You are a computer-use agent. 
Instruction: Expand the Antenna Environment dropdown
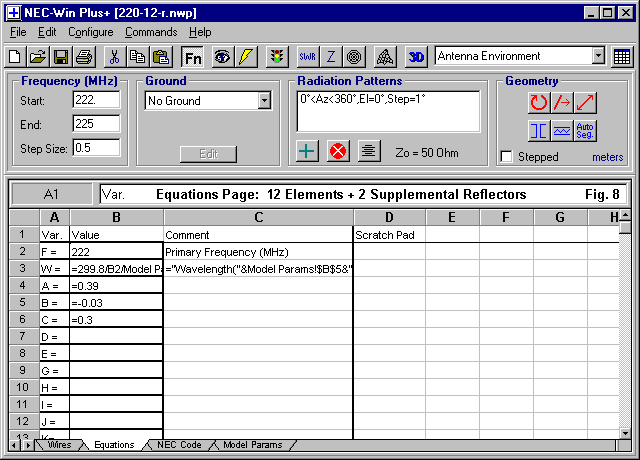[x=597, y=57]
